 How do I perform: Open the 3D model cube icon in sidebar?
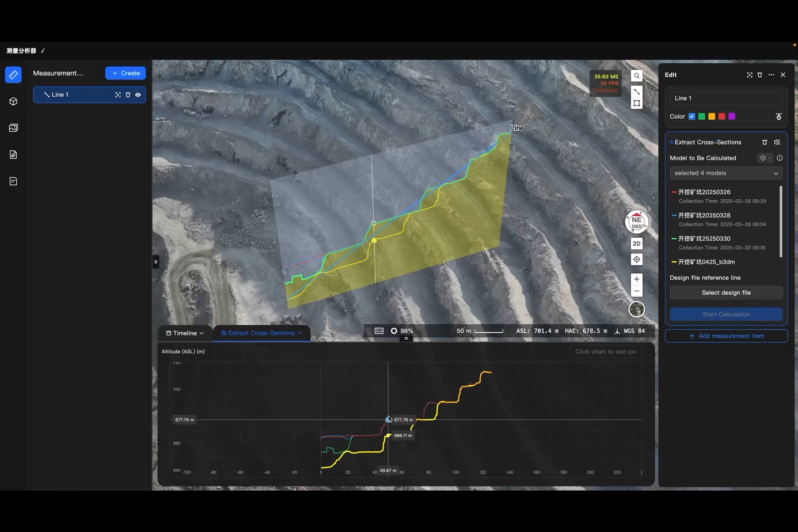(13, 101)
